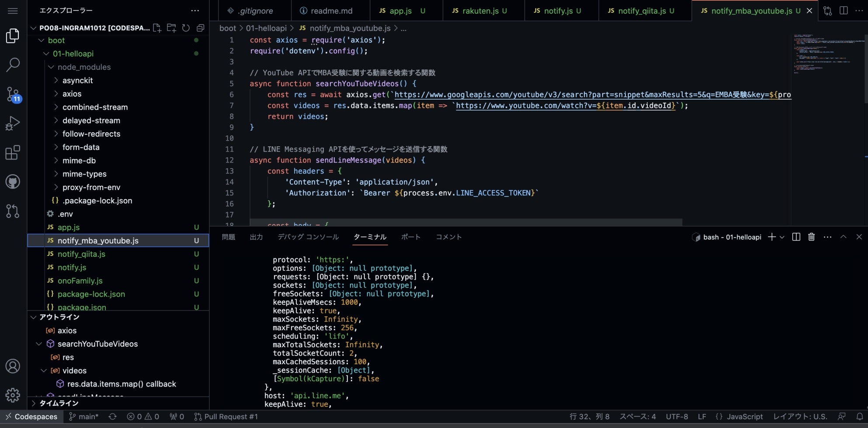The width and height of the screenshot is (868, 428).
Task: Kill the terminal with trash icon
Action: click(812, 237)
